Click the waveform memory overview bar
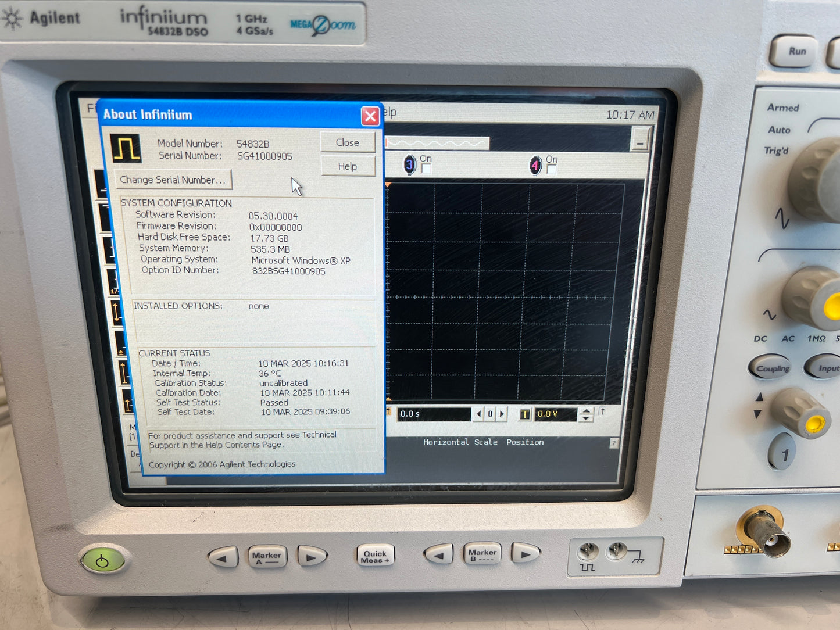Image resolution: width=840 pixels, height=630 pixels. click(437, 143)
